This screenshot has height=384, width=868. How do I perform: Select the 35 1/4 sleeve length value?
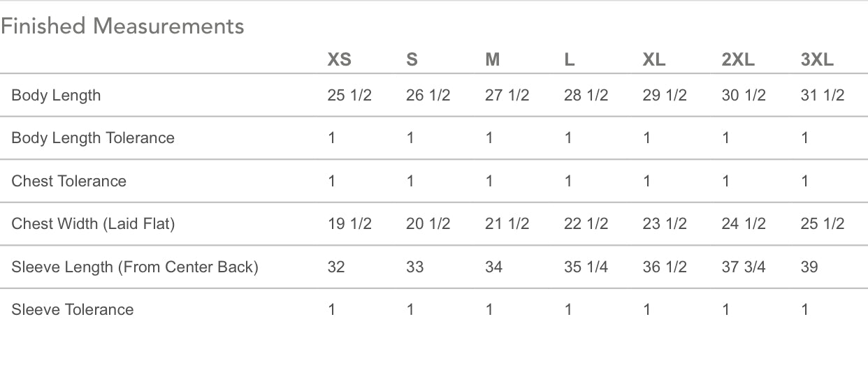(586, 267)
